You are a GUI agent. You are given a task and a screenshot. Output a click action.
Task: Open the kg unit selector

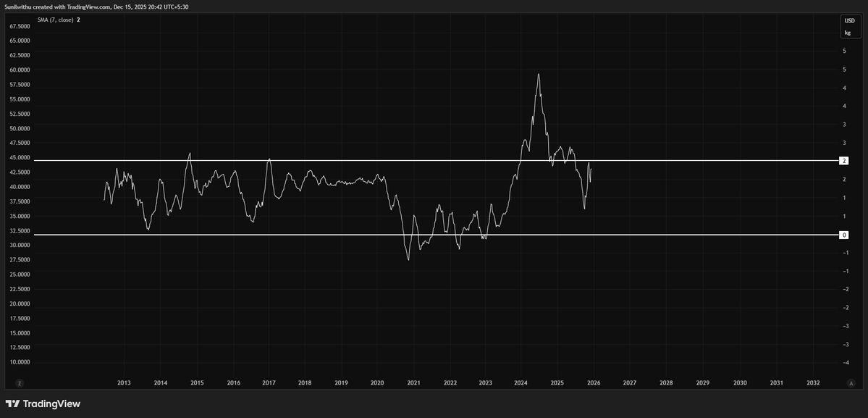[x=848, y=33]
